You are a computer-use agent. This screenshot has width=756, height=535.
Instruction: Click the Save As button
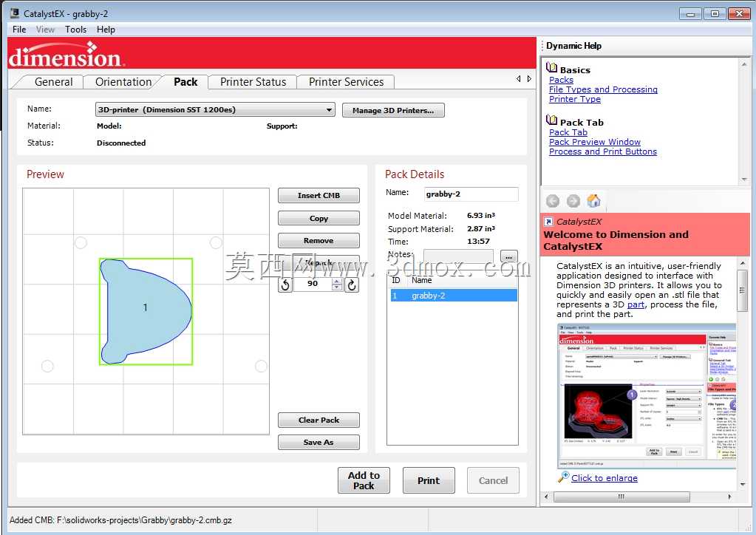pos(319,442)
